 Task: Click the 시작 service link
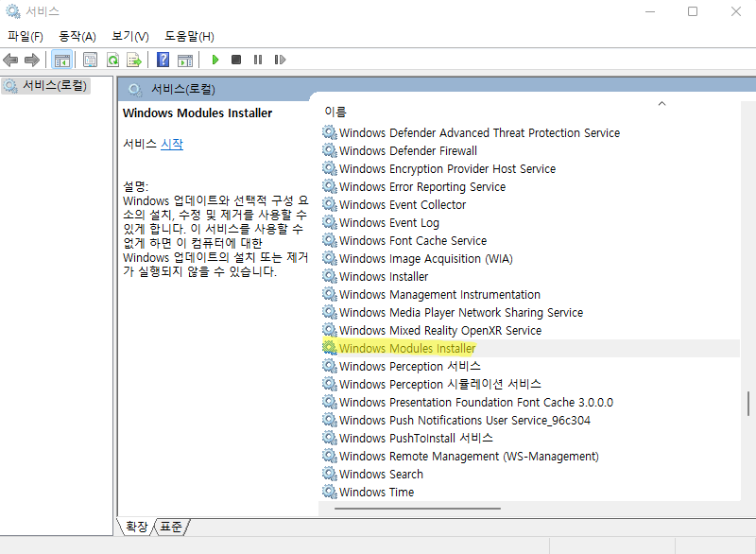172,144
